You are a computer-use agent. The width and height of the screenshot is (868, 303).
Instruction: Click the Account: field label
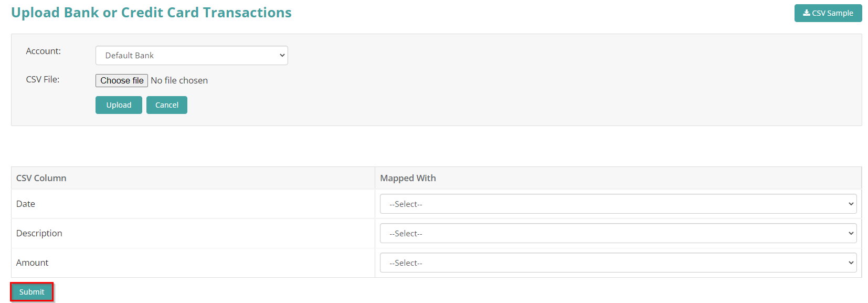pyautogui.click(x=44, y=51)
